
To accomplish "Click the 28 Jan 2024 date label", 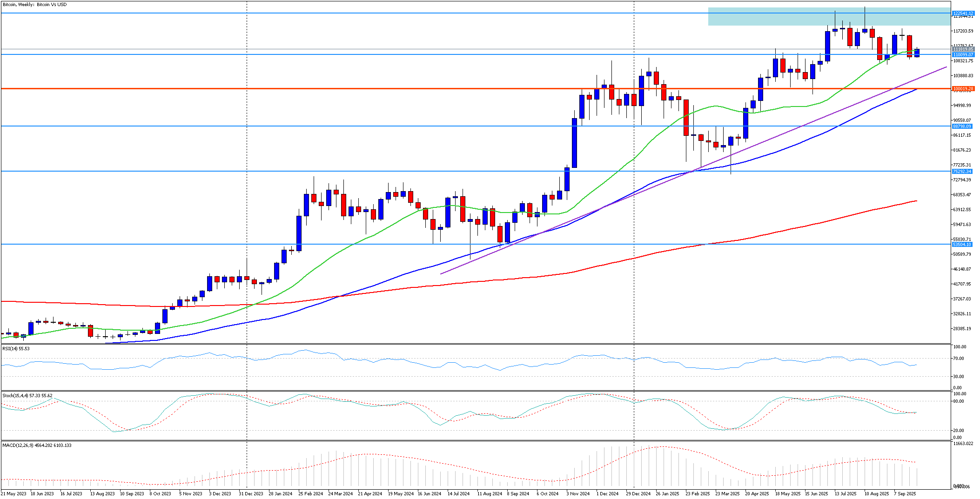I will click(x=281, y=494).
